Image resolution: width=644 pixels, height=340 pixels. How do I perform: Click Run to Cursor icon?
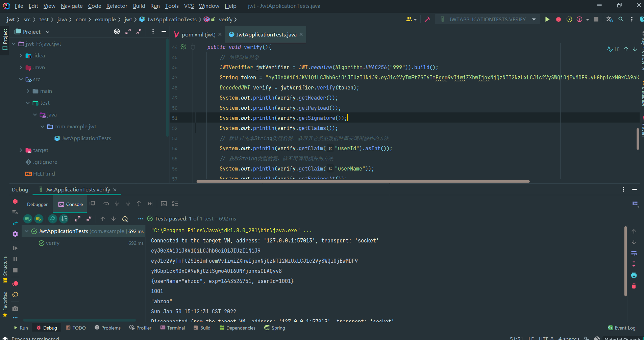150,204
